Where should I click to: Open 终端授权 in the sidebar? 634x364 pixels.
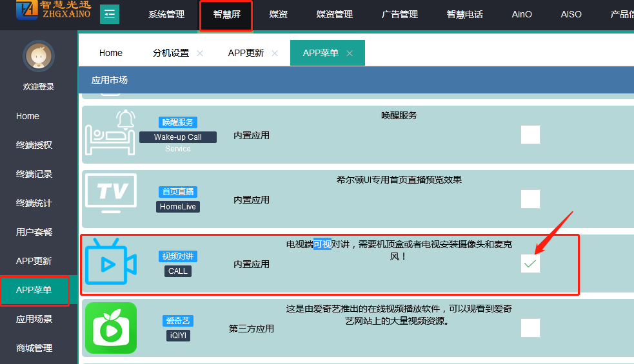coord(34,145)
